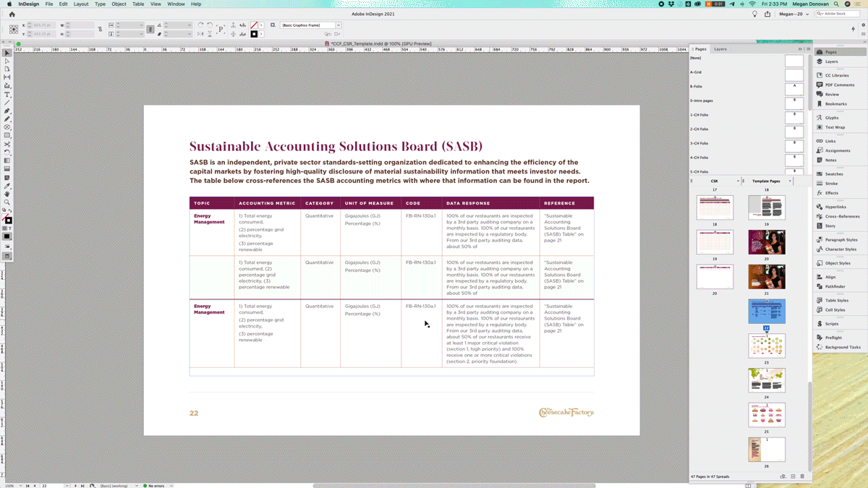868x488 pixels.
Task: Click the Home icon
Action: point(12,14)
